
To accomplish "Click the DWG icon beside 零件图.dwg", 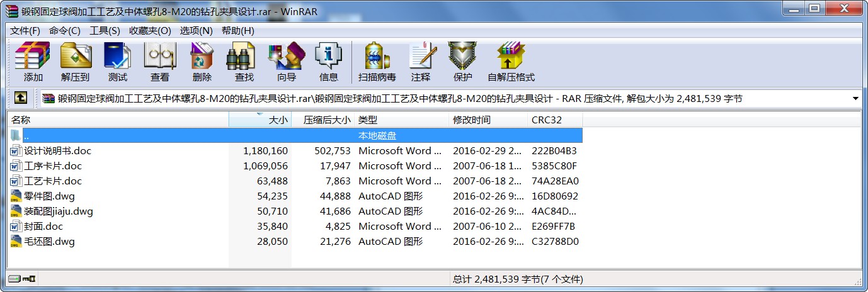I will (16, 196).
